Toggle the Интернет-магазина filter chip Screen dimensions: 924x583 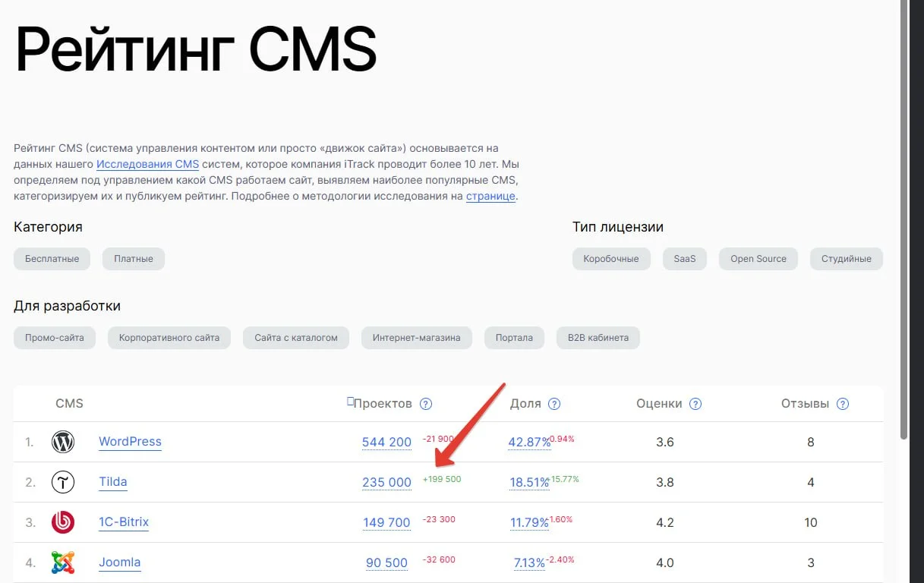[417, 338]
